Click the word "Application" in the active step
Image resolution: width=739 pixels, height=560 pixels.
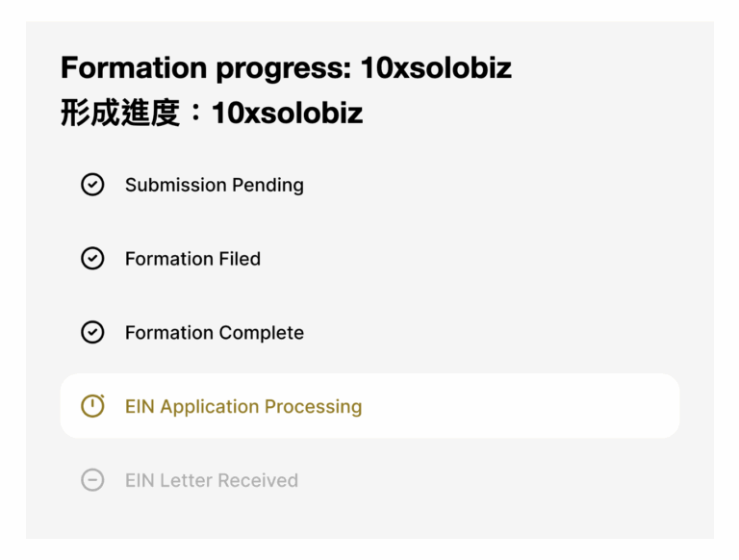point(208,407)
